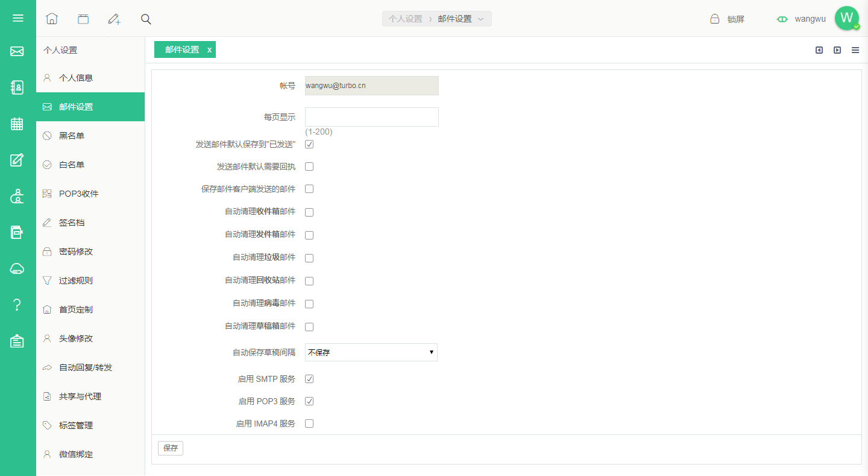Screen dimensions: 868x476
Task: Open the address book icon in green sidebar
Action: coord(17,87)
